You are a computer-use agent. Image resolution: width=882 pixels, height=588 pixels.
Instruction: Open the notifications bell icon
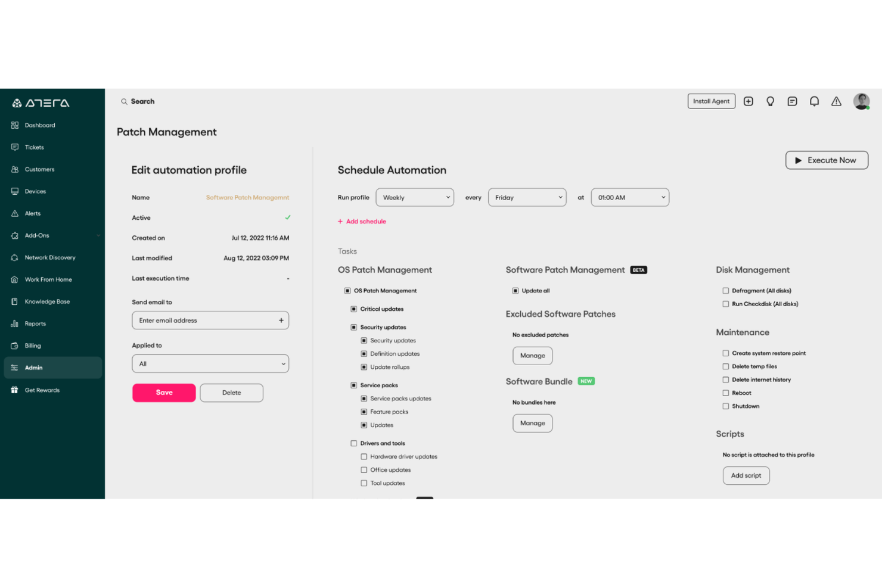(814, 101)
